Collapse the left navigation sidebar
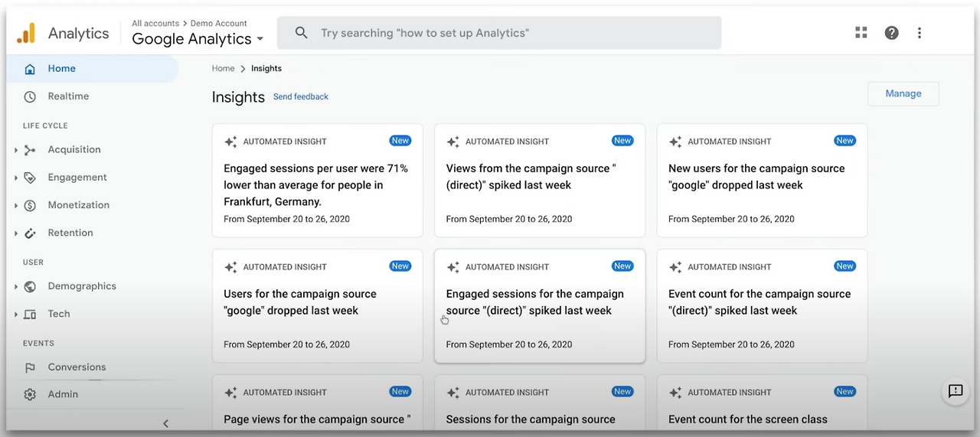The width and height of the screenshot is (980, 437). click(x=165, y=423)
